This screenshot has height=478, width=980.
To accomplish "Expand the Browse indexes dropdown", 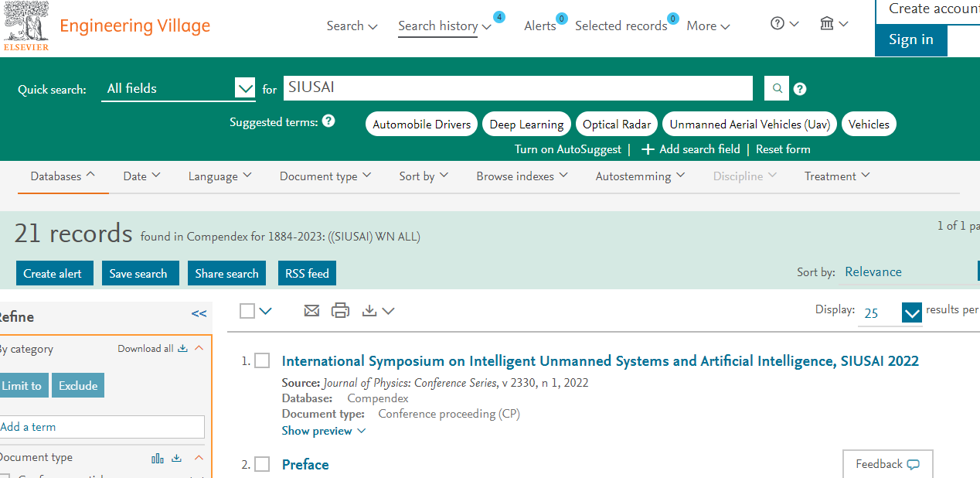I will click(522, 176).
